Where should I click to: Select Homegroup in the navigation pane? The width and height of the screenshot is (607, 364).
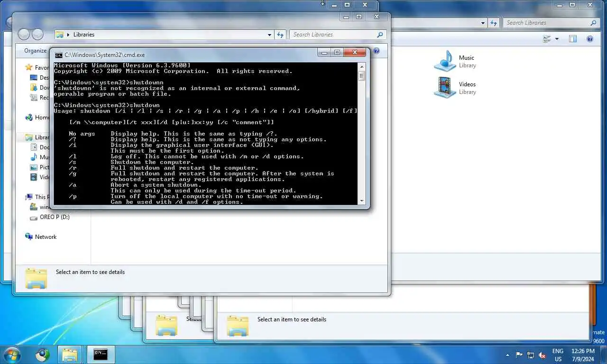[37, 118]
